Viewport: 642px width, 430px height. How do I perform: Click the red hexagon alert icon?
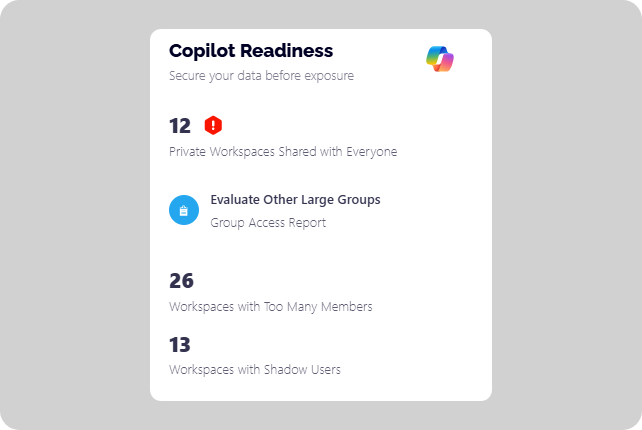click(213, 125)
